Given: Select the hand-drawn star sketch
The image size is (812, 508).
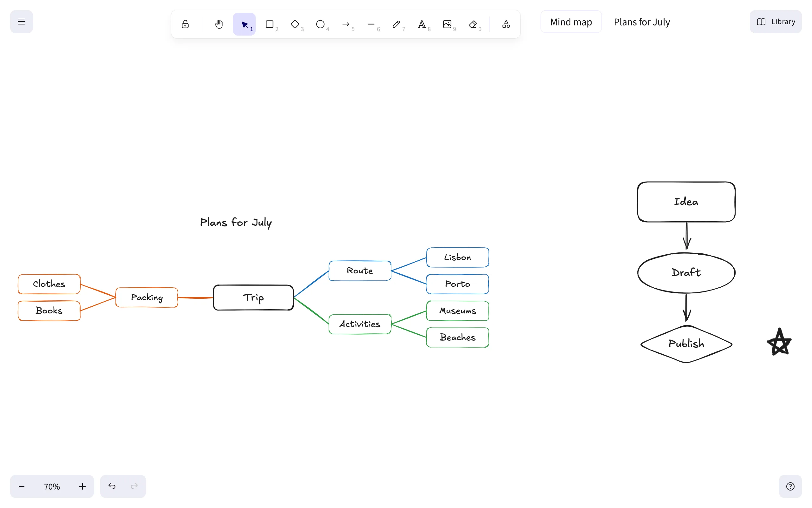Looking at the screenshot, I should tap(779, 342).
